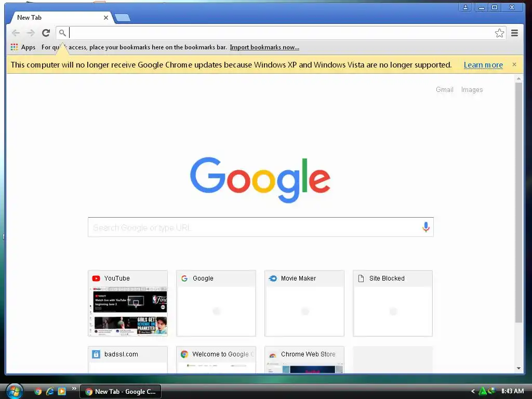Launch Chrome from quick launch

point(38,392)
